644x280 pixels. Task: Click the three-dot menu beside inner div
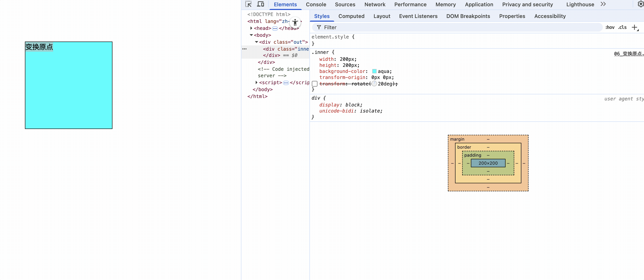pos(244,49)
